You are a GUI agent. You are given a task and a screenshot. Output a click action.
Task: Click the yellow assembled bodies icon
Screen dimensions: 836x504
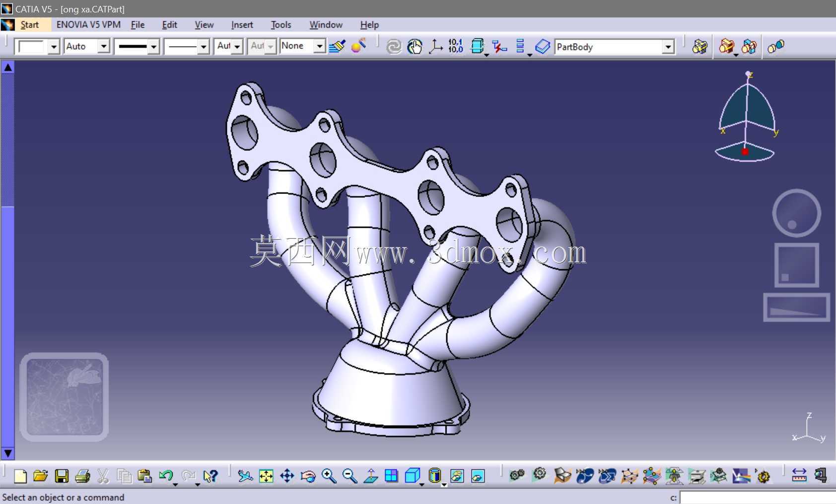point(700,47)
